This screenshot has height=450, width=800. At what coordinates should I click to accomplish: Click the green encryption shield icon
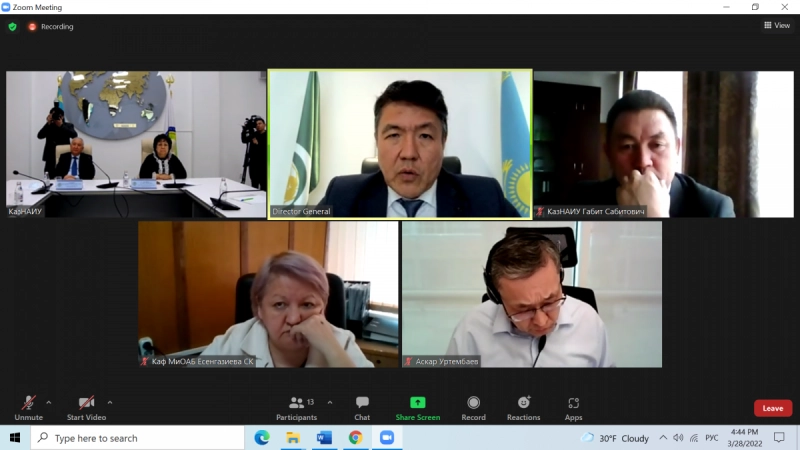click(x=13, y=27)
